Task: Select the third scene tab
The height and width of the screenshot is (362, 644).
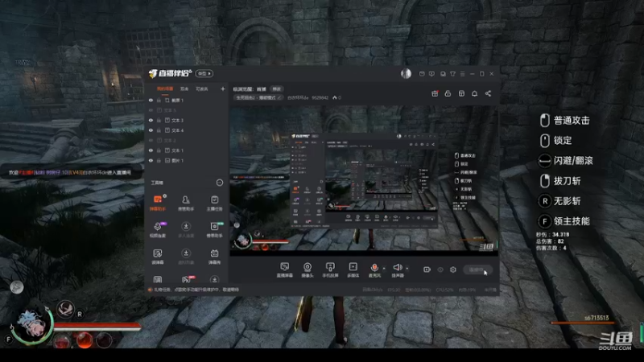Action: (x=201, y=88)
